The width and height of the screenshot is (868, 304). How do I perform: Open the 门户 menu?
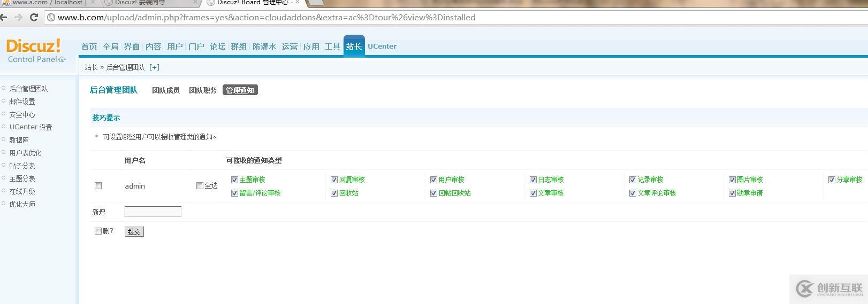pyautogui.click(x=196, y=46)
